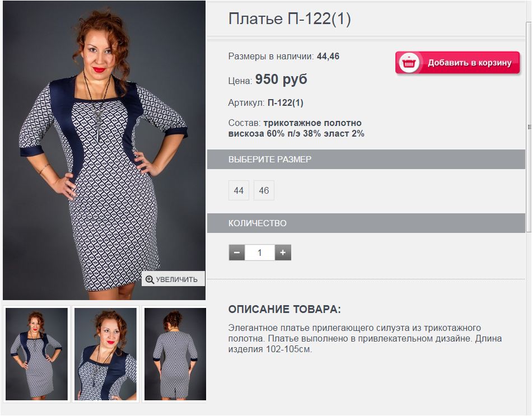The image size is (532, 416).
Task: Increase quantity with the plus button
Action: (283, 253)
